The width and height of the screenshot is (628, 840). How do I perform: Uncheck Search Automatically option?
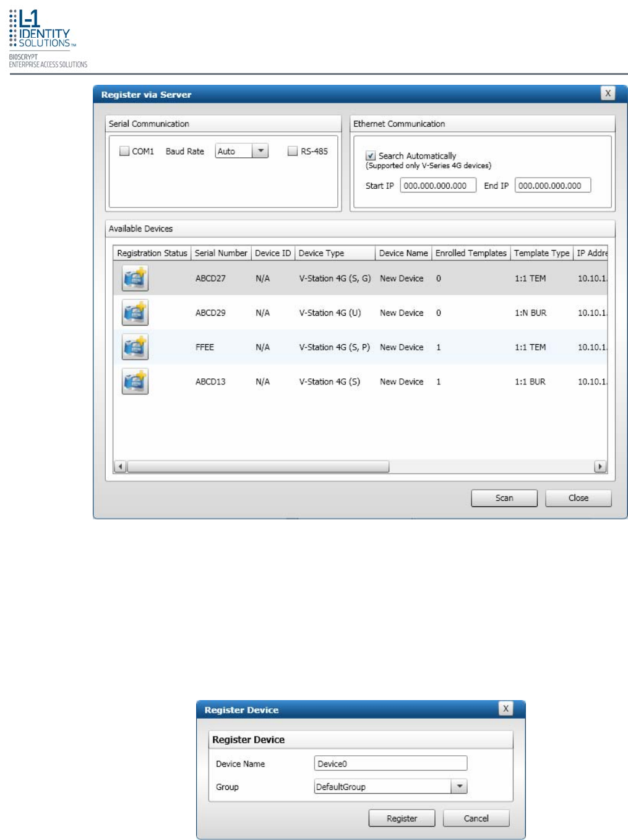coord(371,156)
